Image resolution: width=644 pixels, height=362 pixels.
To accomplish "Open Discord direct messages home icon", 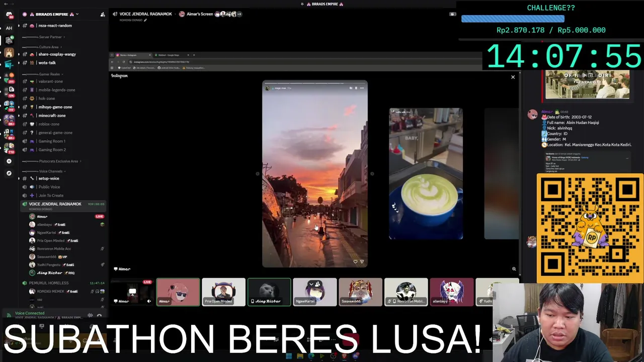I will [9, 15].
